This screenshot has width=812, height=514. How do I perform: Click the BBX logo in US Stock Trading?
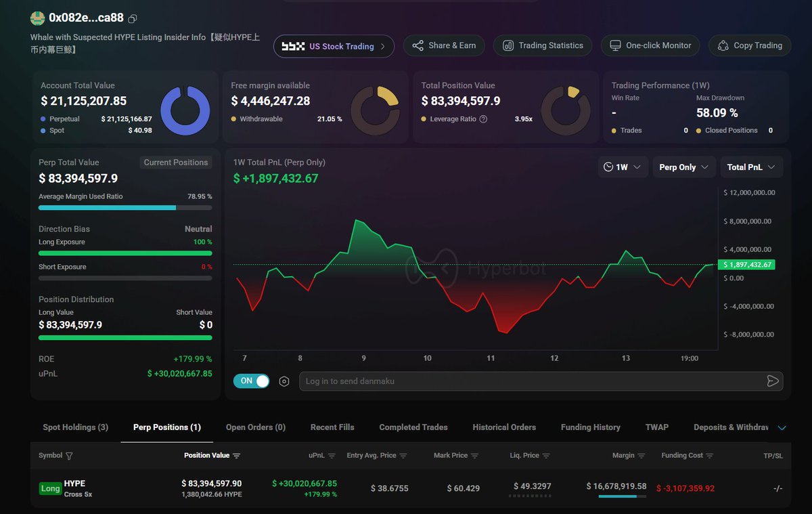[x=293, y=46]
